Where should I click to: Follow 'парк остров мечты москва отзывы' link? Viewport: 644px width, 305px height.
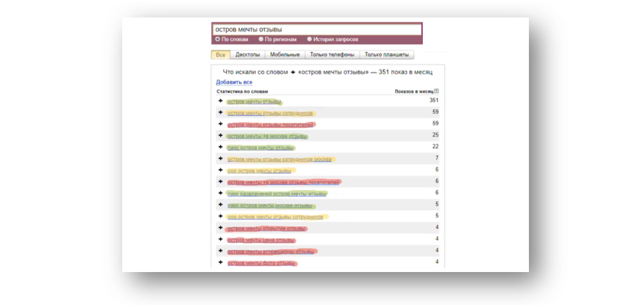tap(271, 205)
